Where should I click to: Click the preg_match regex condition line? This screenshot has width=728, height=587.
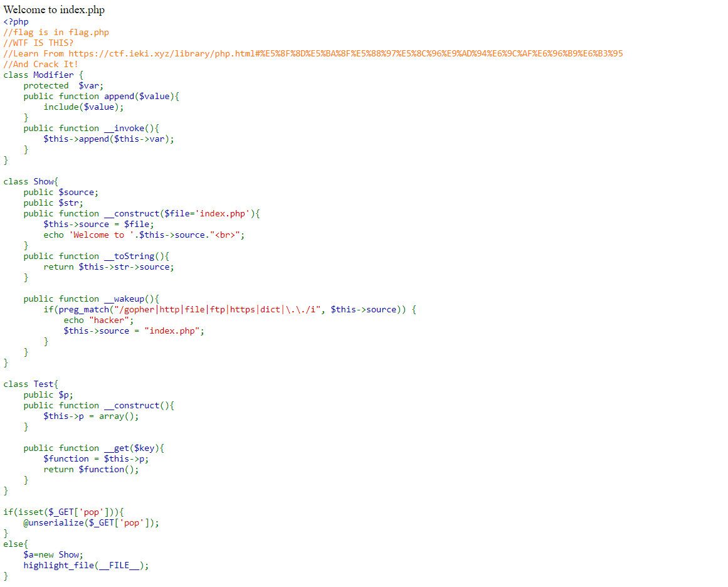pyautogui.click(x=229, y=310)
